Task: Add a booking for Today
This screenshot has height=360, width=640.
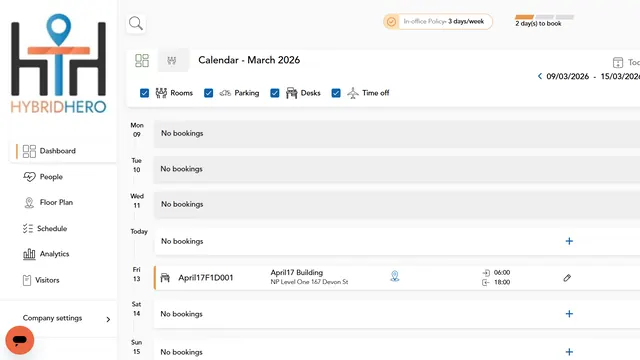Action: [x=569, y=241]
